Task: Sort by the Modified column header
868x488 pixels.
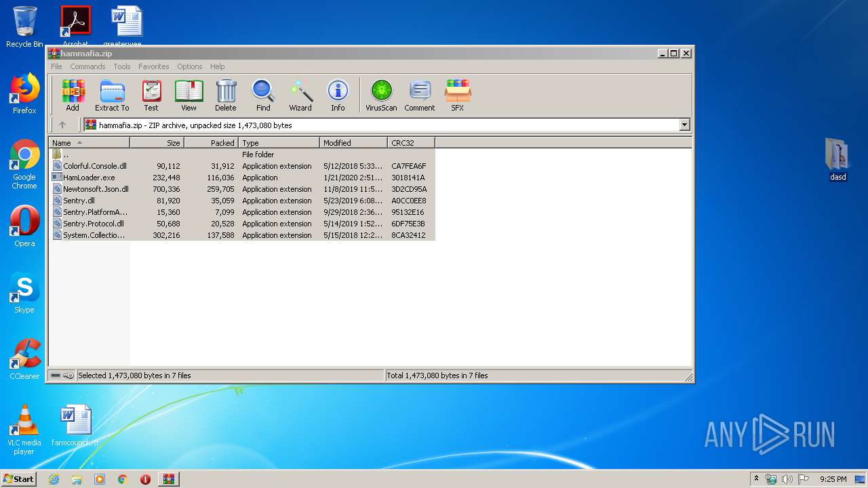Action: [354, 143]
